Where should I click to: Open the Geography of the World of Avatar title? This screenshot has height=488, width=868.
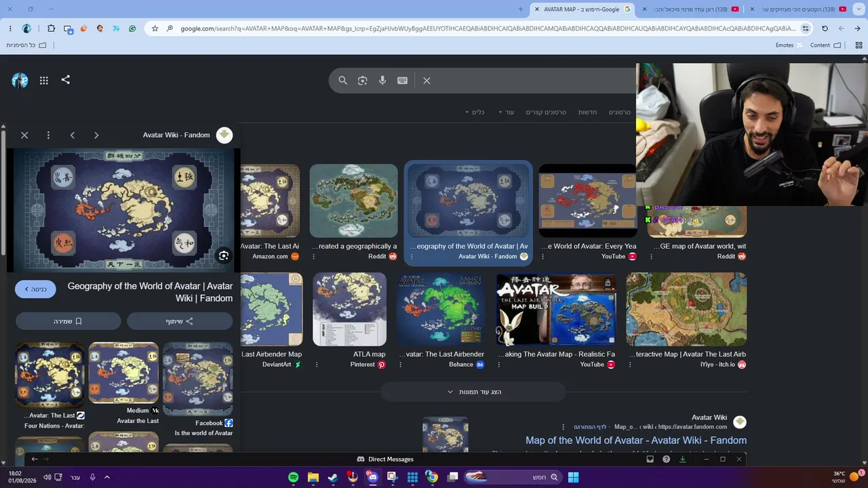coord(150,292)
